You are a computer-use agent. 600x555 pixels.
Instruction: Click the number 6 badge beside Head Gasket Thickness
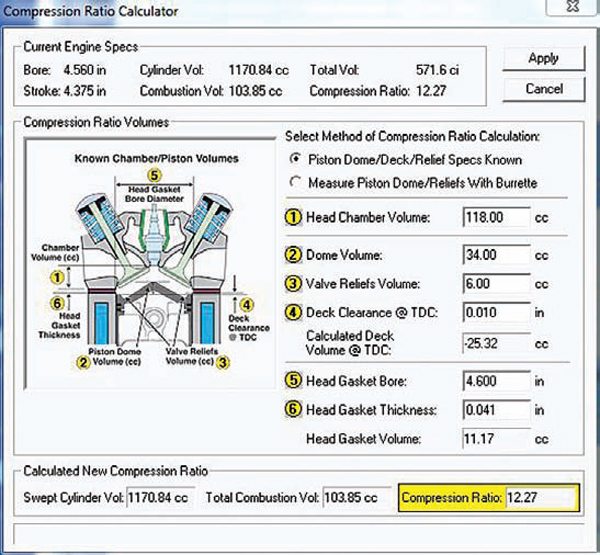[293, 410]
